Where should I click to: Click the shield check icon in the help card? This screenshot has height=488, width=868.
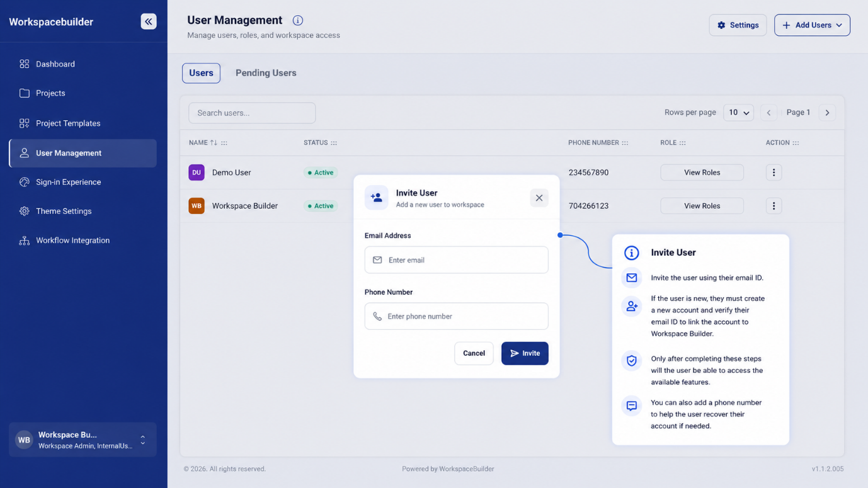[x=632, y=361]
